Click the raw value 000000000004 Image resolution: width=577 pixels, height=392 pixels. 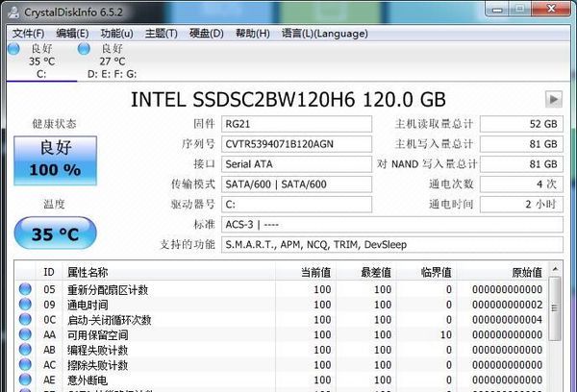tap(508, 320)
